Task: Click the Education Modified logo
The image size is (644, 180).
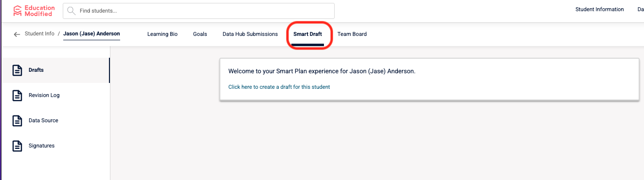Action: tap(34, 11)
